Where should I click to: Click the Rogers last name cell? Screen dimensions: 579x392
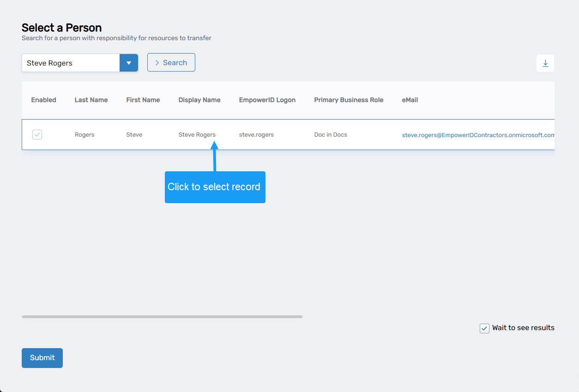click(84, 135)
